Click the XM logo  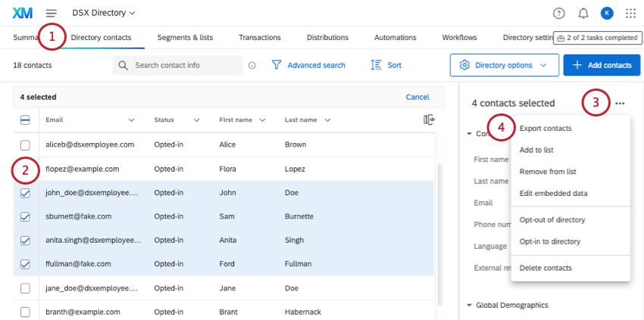click(x=23, y=13)
